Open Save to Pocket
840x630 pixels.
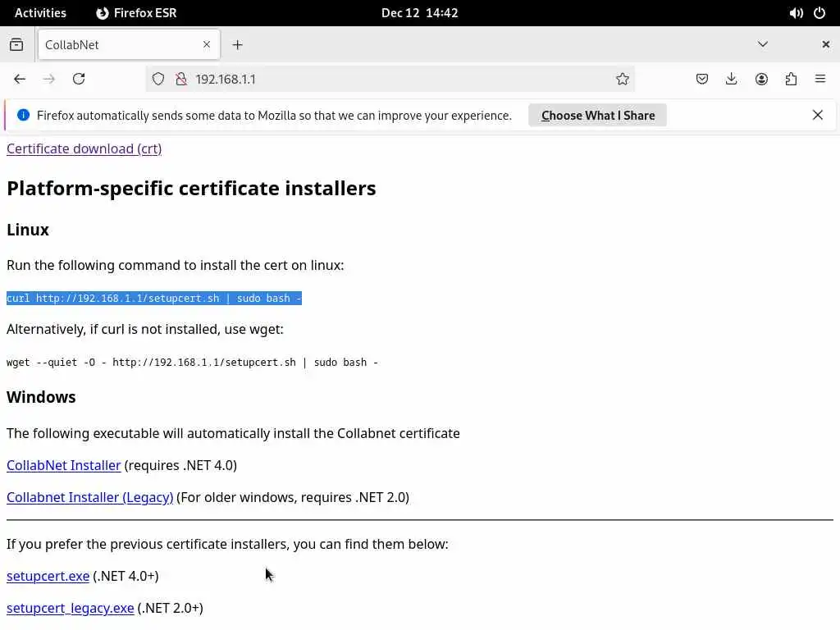click(702, 80)
